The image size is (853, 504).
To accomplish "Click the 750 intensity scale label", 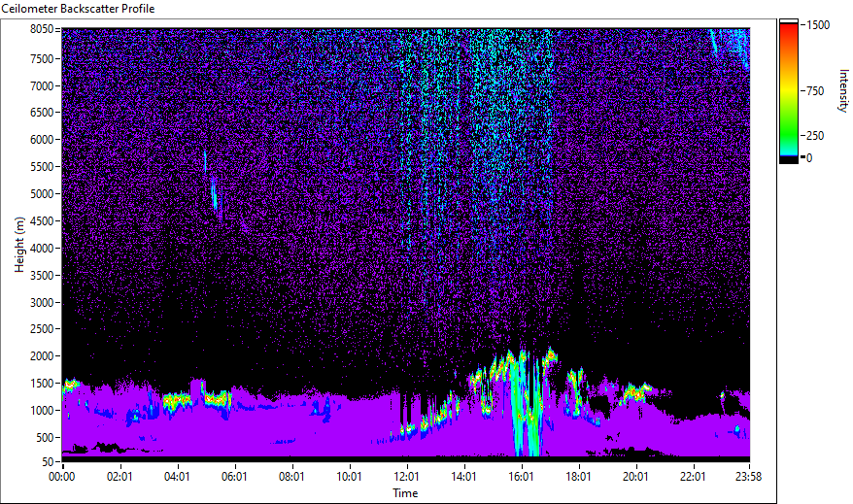I will click(815, 90).
